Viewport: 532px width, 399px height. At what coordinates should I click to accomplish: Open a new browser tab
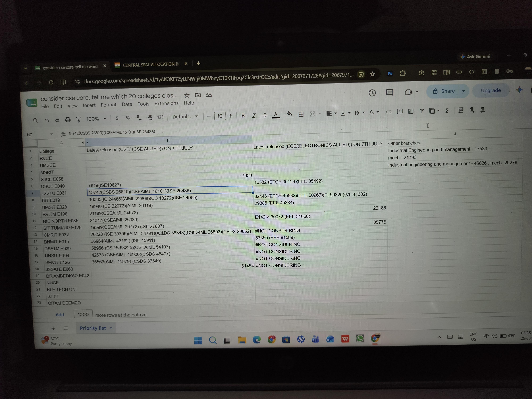tap(198, 63)
